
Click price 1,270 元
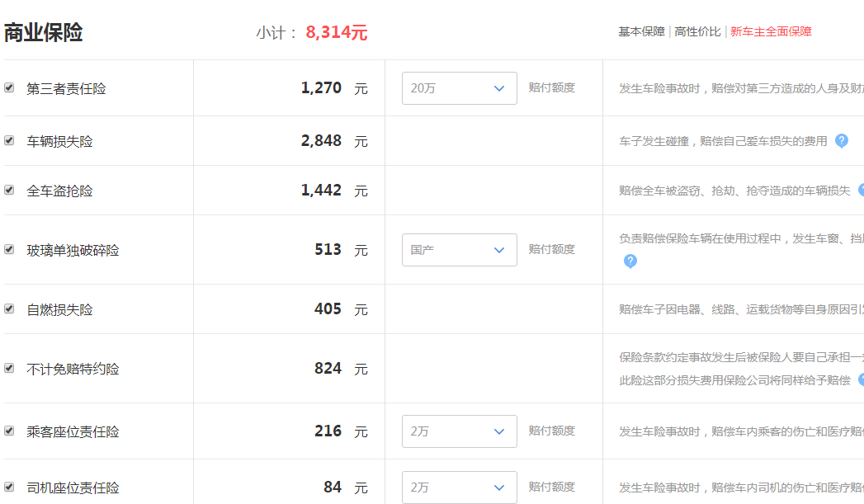[x=334, y=88]
